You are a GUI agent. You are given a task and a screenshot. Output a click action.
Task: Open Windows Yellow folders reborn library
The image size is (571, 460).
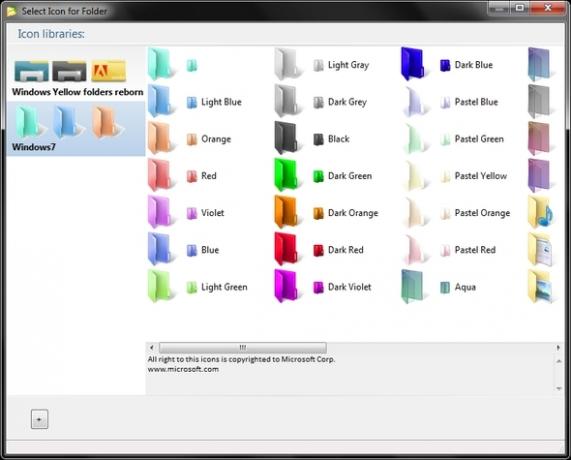coord(76,77)
